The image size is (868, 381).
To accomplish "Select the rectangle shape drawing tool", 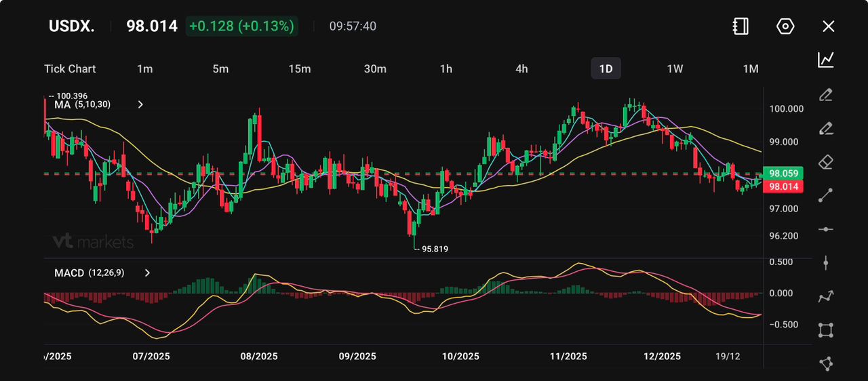I will tap(825, 330).
